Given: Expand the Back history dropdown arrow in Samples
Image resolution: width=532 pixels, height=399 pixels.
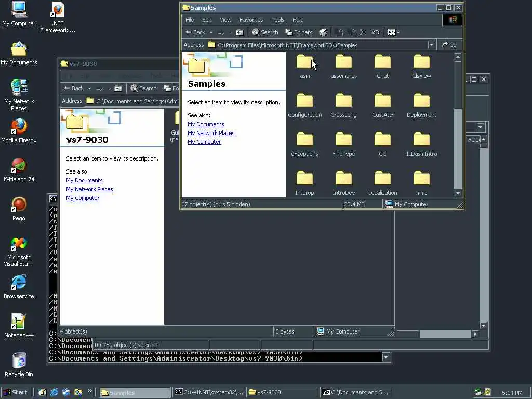Looking at the screenshot, I should tap(211, 32).
